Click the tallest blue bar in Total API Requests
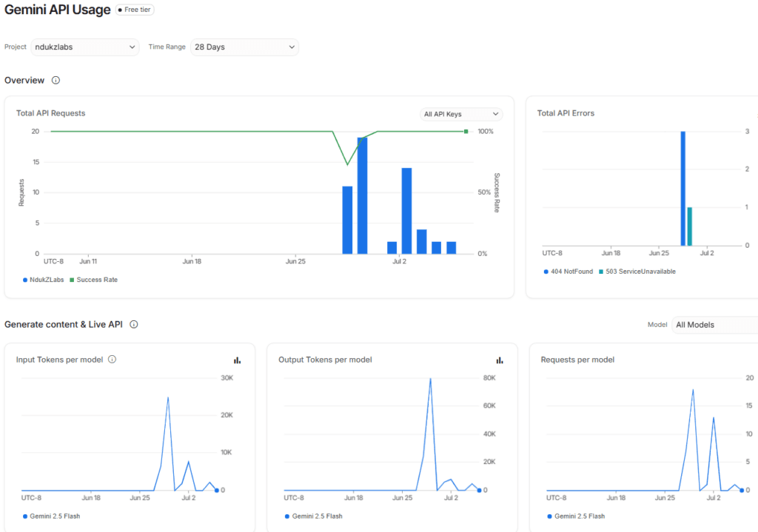758x532 pixels. coord(363,195)
